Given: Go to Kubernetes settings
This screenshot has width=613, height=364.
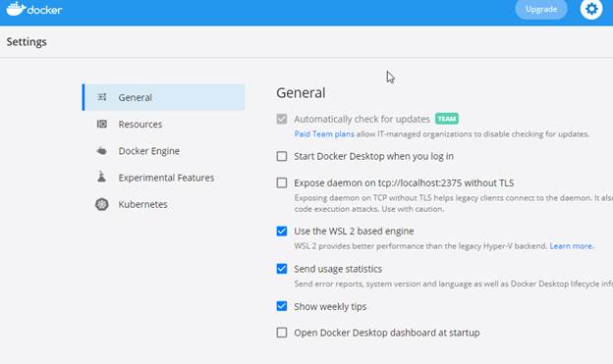Looking at the screenshot, I should click(164, 204).
